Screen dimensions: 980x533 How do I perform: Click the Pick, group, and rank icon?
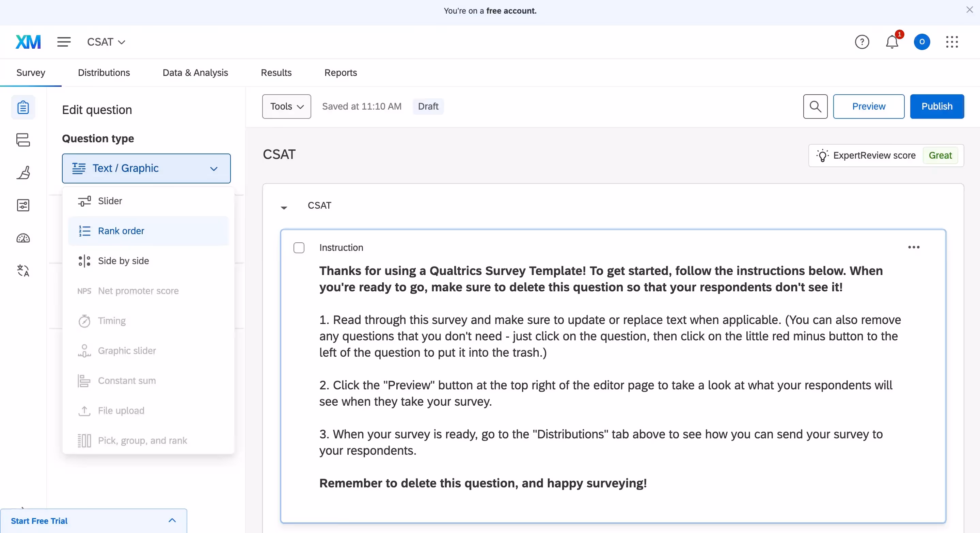[84, 441]
